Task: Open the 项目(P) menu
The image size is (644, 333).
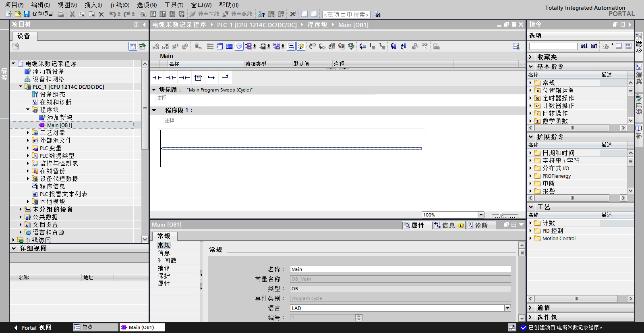Action: coord(14,5)
